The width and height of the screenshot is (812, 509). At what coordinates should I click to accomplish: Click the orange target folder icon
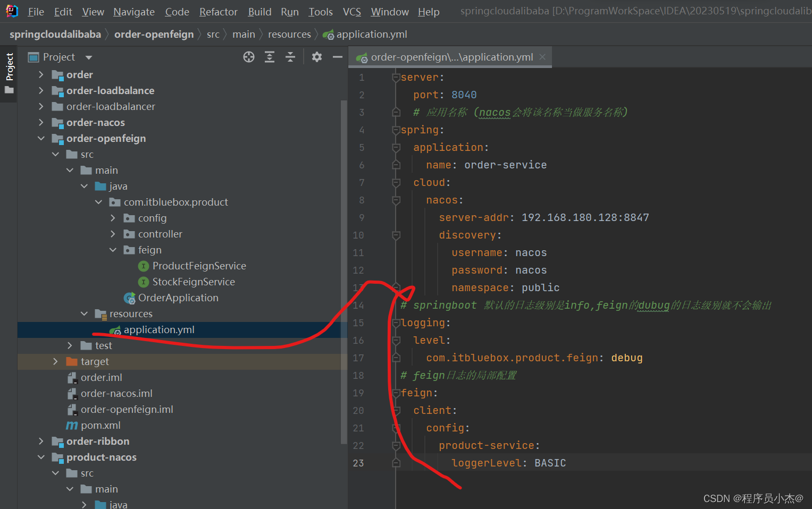coord(72,361)
